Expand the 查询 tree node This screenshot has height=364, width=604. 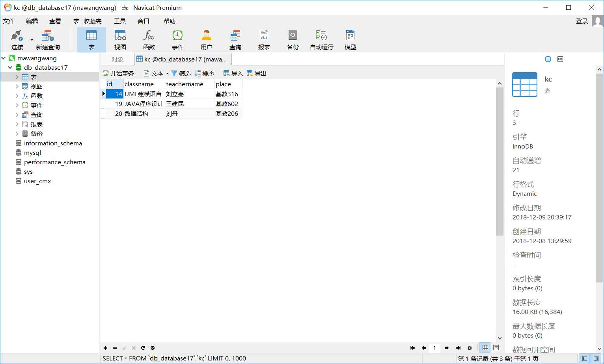(x=17, y=115)
